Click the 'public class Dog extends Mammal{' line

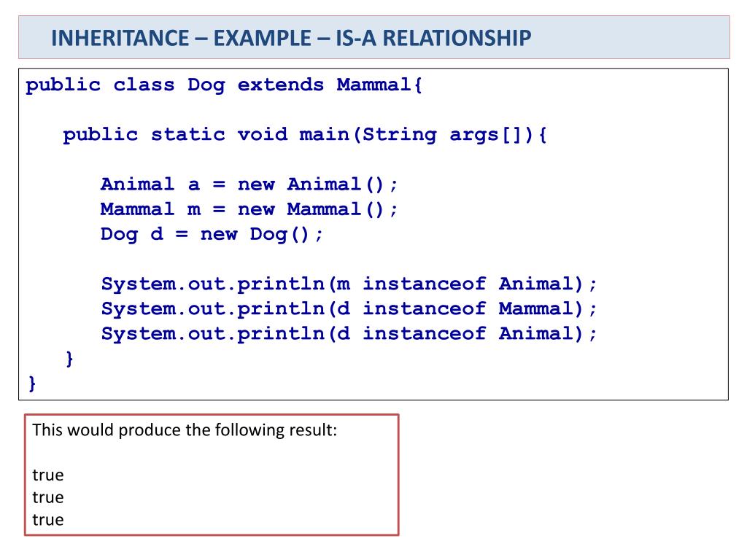point(224,85)
